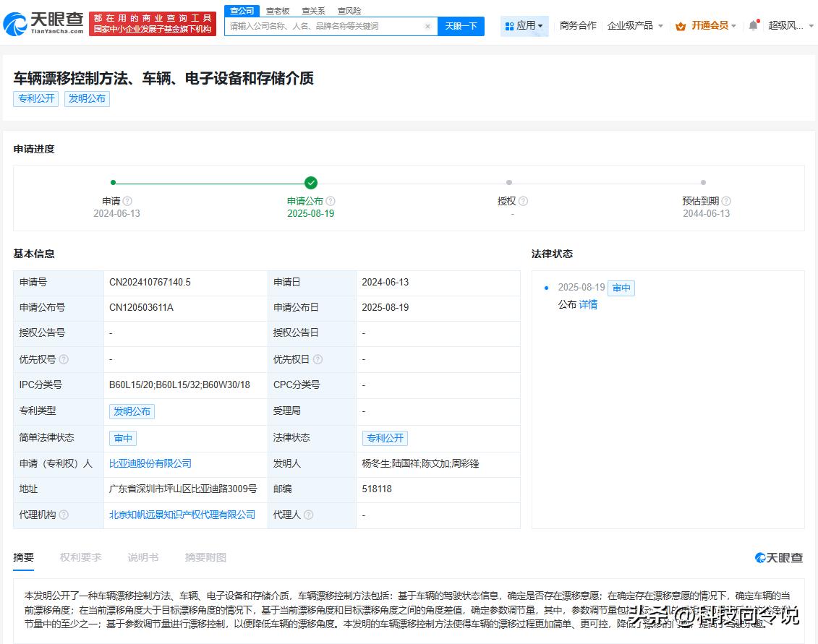Screen dimensions: 818x644
Task: Click the help icon next to 代理机构
Action: point(64,515)
